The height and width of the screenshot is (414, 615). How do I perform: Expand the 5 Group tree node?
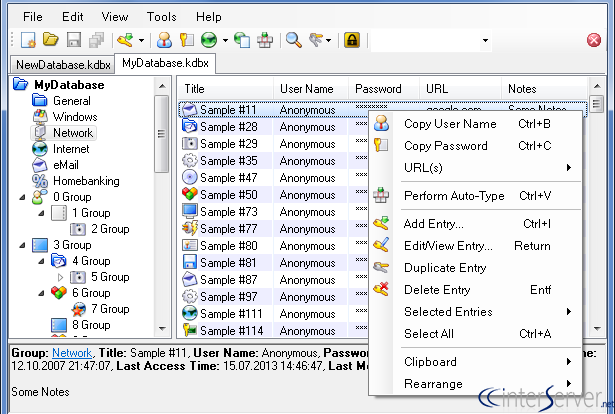[60, 278]
